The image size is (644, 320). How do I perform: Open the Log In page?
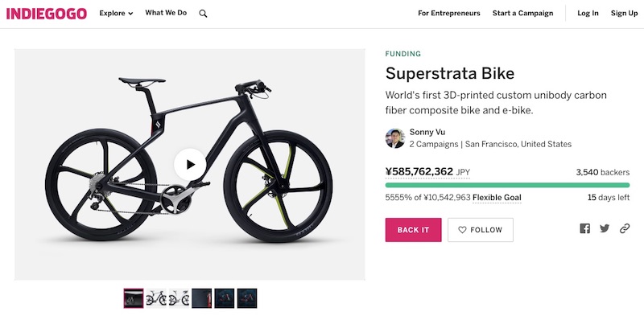[588, 13]
